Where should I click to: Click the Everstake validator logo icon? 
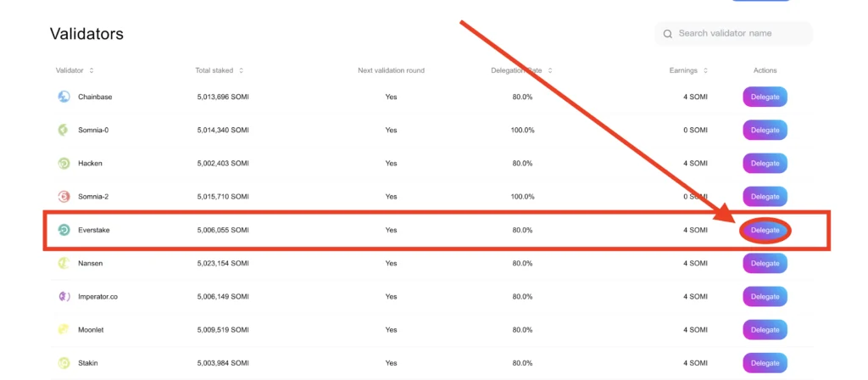[x=64, y=230]
